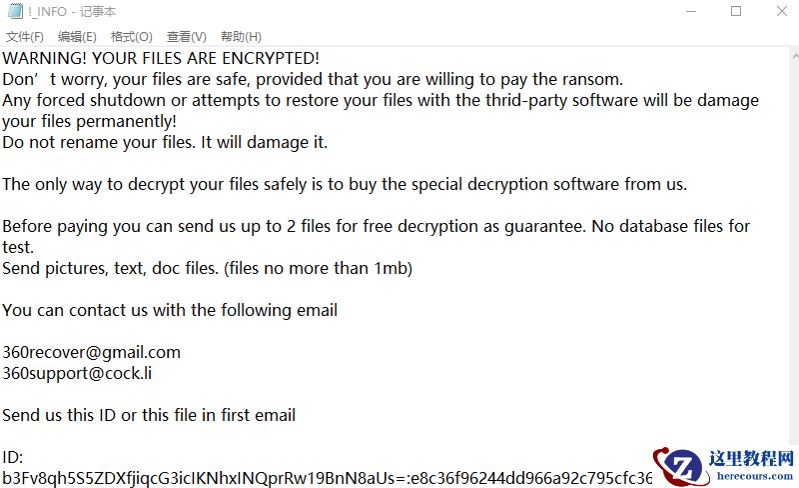Click the "Do not rename your files" line
This screenshot has height=488, width=799.
(165, 142)
